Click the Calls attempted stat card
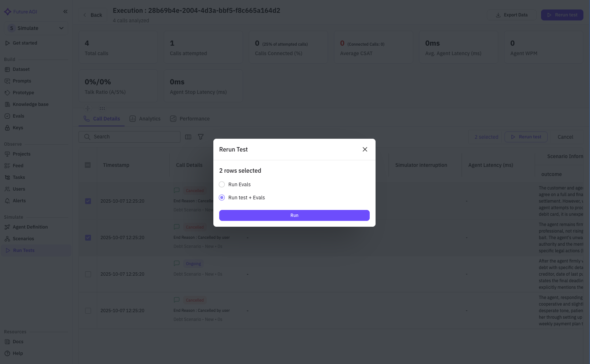Viewport: 590px width, 364px height. [203, 47]
